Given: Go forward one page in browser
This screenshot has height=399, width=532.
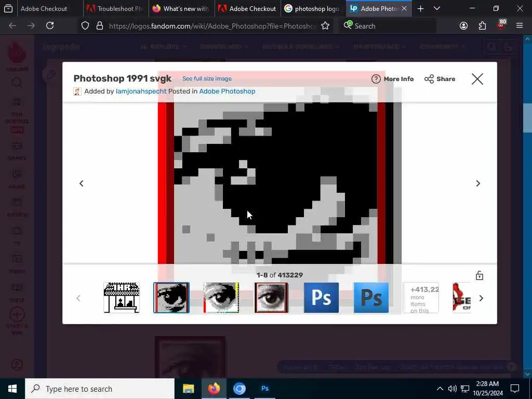Looking at the screenshot, I should (31, 25).
